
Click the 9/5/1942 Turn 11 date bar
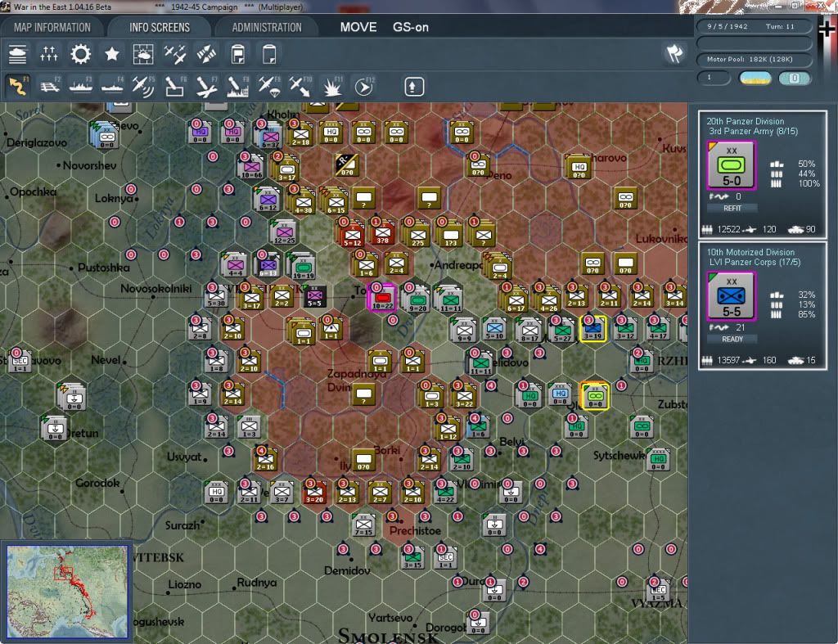(754, 26)
